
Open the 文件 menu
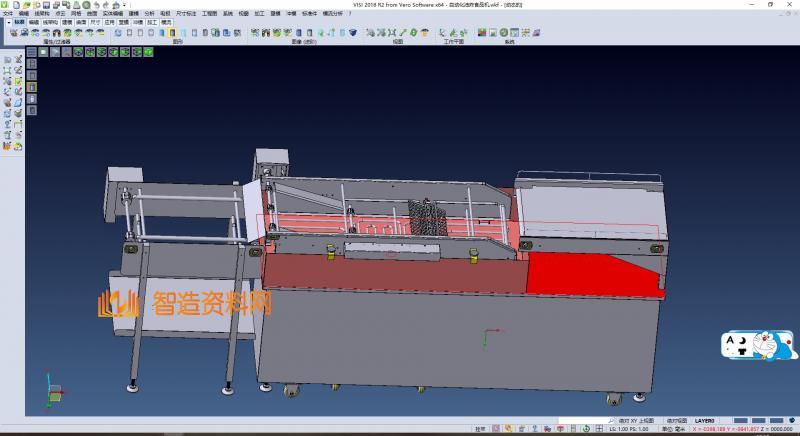(x=8, y=13)
